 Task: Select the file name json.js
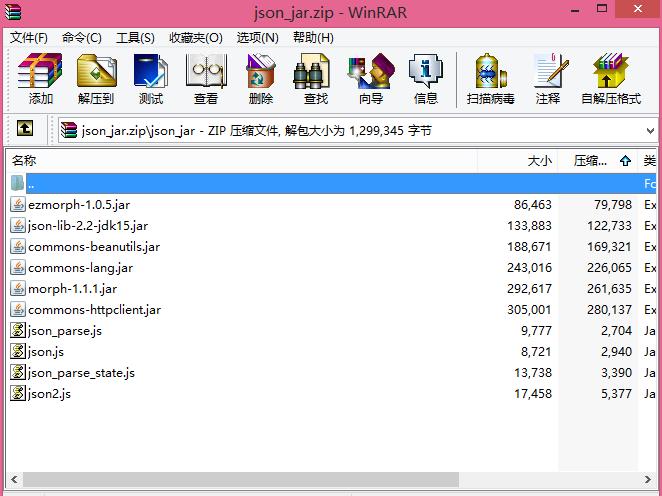(46, 352)
